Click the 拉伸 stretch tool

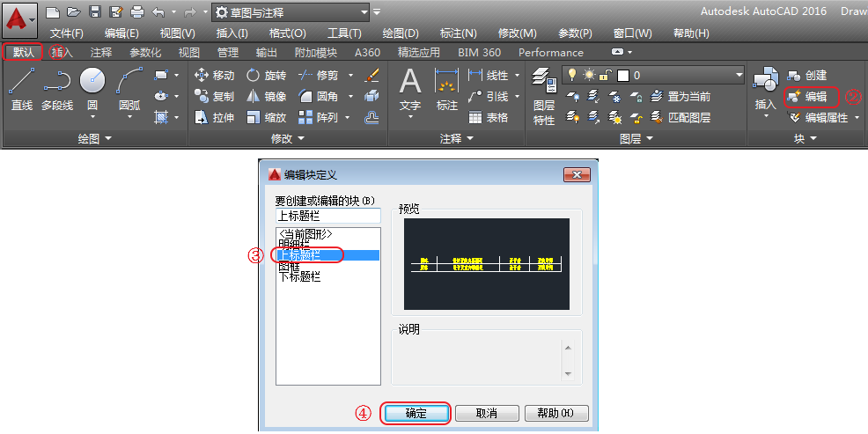[215, 117]
